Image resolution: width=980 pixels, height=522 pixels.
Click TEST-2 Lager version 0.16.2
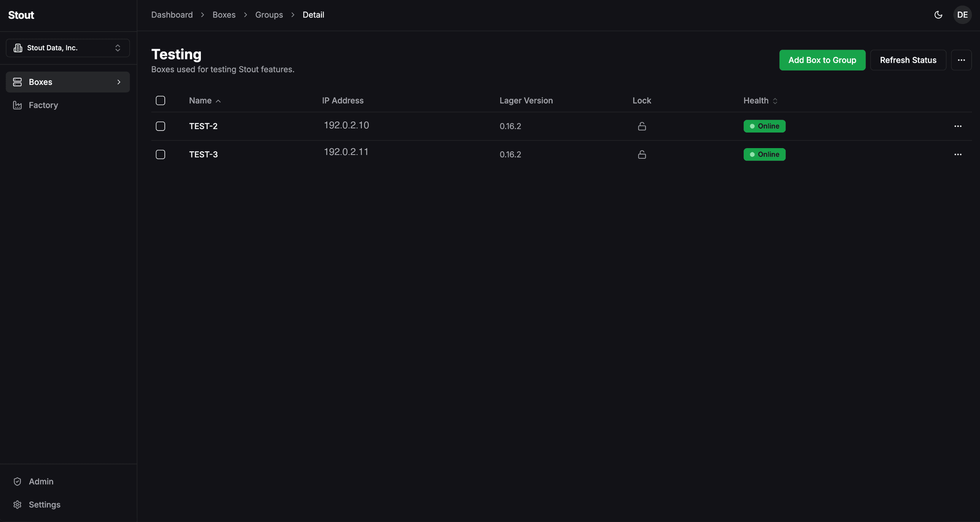[510, 126]
